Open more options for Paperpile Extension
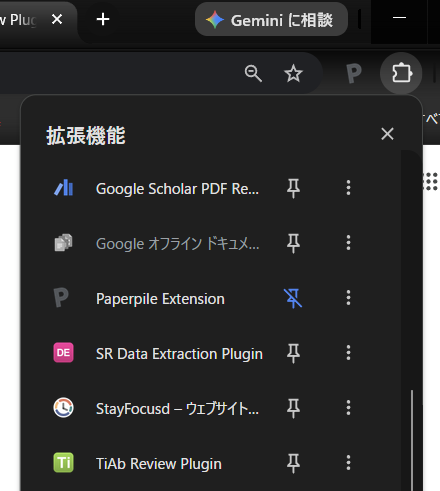The width and height of the screenshot is (440, 491). 348,298
